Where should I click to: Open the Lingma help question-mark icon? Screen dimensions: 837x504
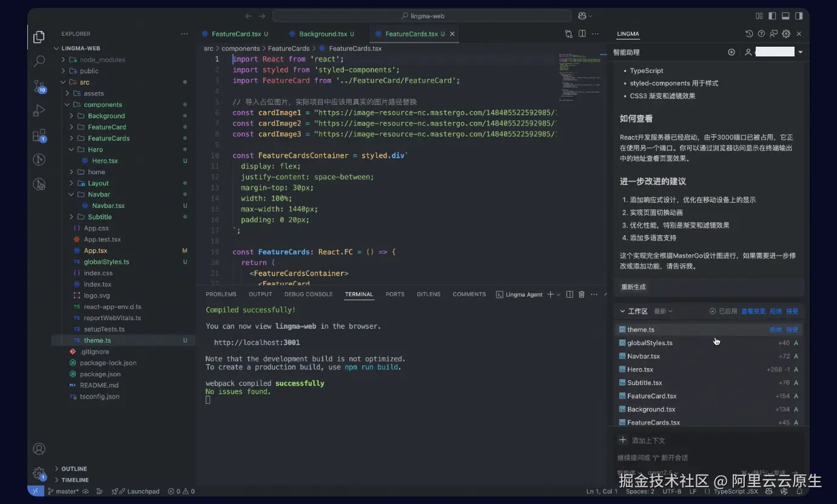click(761, 34)
